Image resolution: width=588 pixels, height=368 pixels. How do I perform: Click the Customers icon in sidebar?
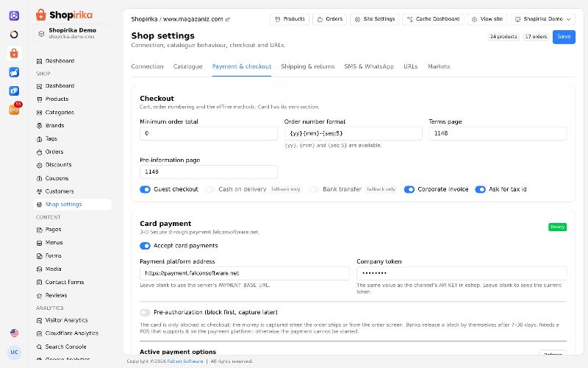click(39, 191)
